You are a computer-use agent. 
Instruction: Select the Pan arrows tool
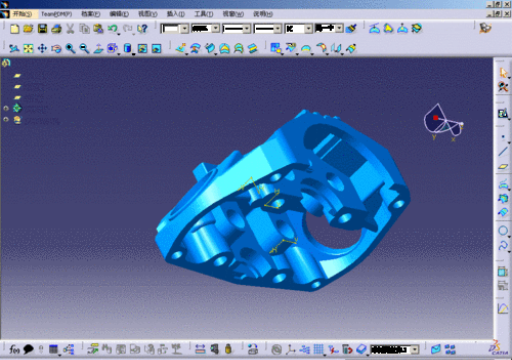pyautogui.click(x=42, y=49)
